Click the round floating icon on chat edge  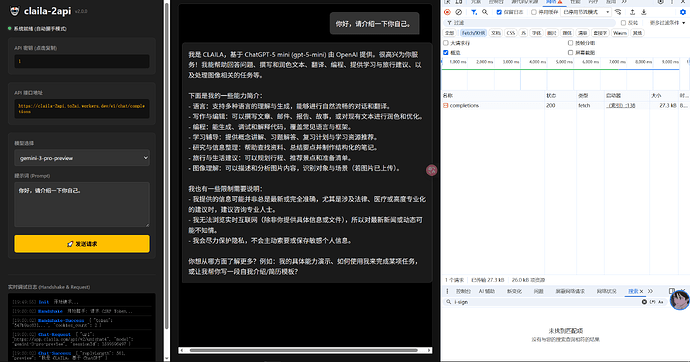pyautogui.click(x=432, y=170)
